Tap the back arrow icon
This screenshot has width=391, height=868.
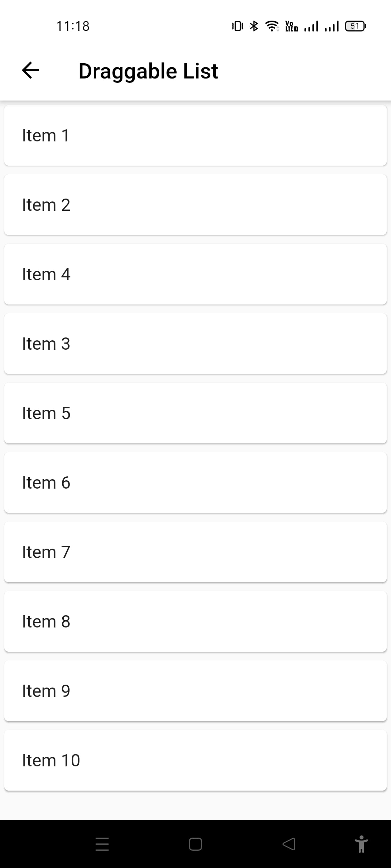click(31, 70)
